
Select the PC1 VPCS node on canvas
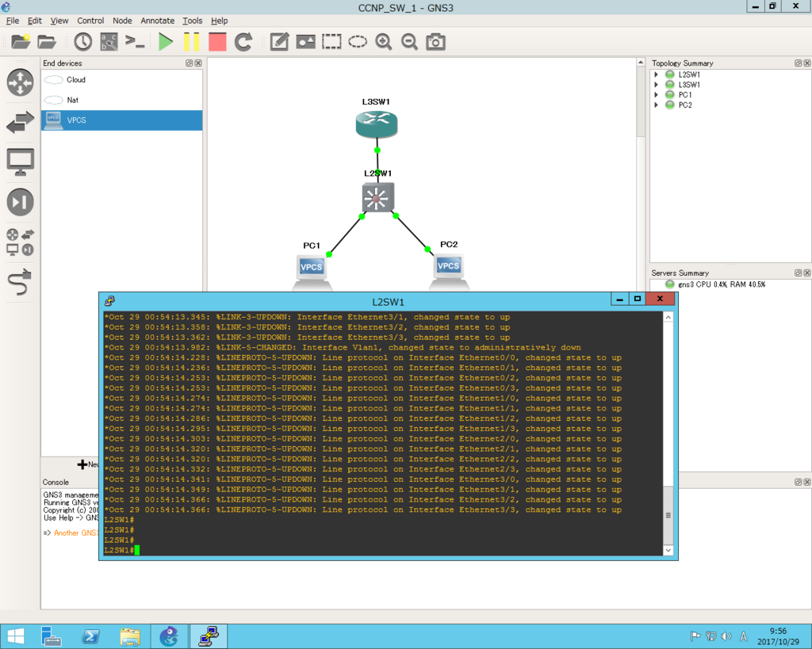pyautogui.click(x=312, y=272)
